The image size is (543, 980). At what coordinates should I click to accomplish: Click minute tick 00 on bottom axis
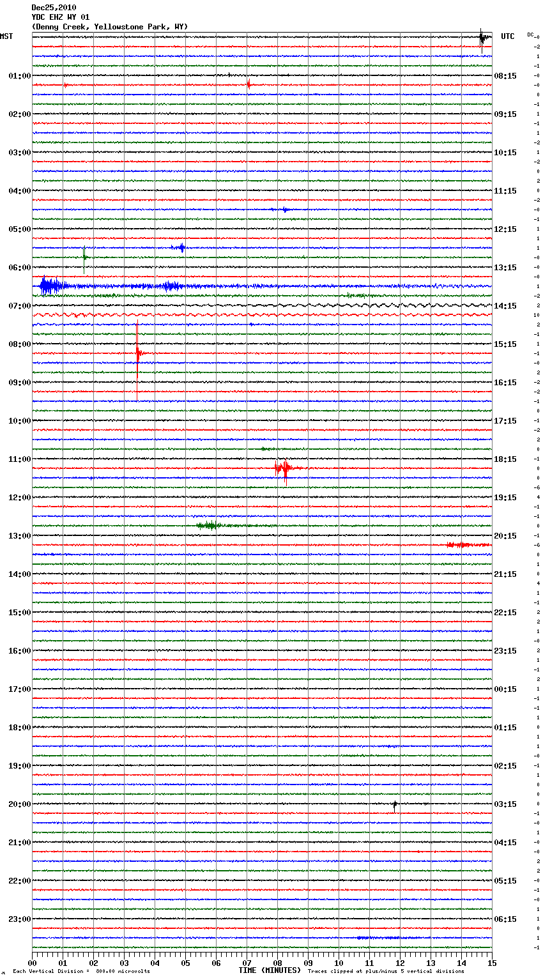click(x=32, y=963)
